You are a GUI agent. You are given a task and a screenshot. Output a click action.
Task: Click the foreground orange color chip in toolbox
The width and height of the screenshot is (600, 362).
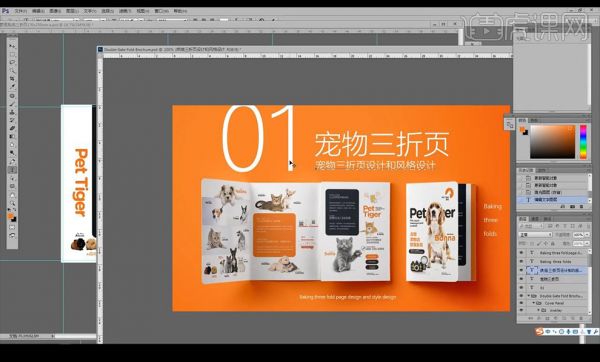[11, 216]
